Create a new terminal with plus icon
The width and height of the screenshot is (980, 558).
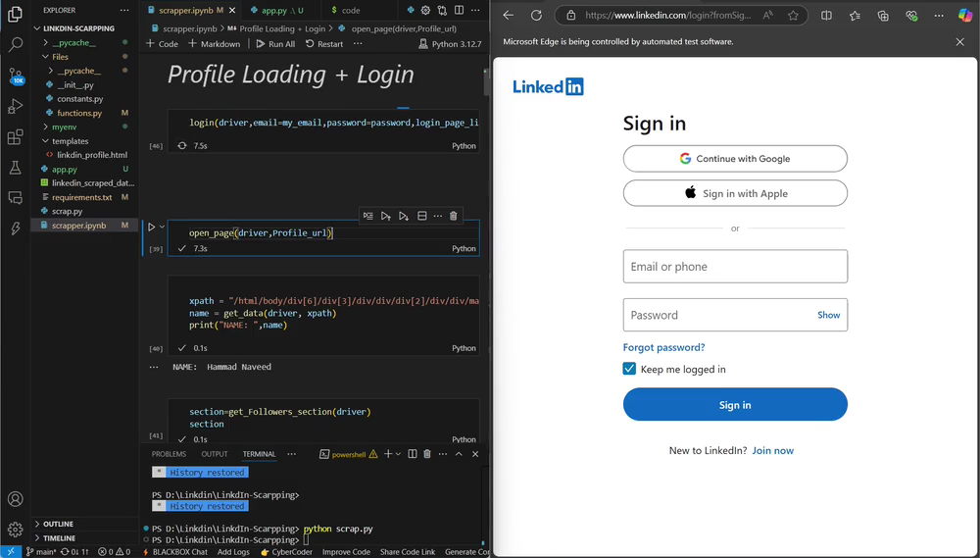pyautogui.click(x=387, y=454)
